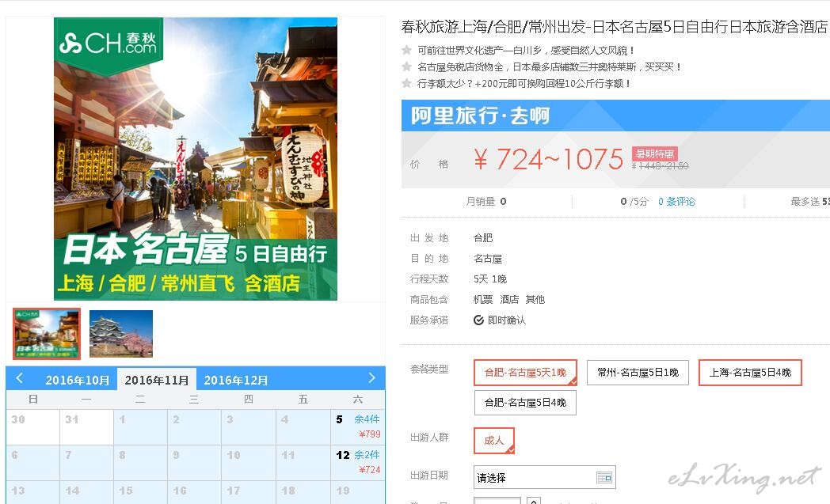830x504 pixels.
Task: Click the product title text
Action: [614, 26]
